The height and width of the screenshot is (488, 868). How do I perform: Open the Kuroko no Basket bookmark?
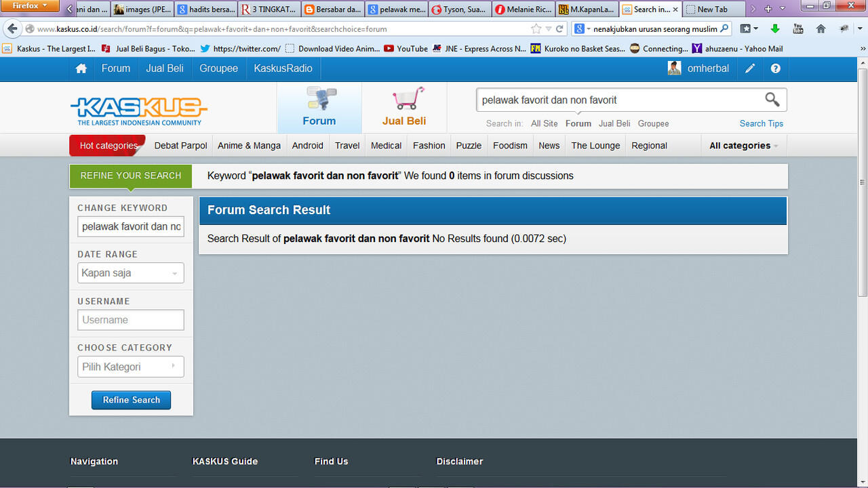[x=578, y=49]
